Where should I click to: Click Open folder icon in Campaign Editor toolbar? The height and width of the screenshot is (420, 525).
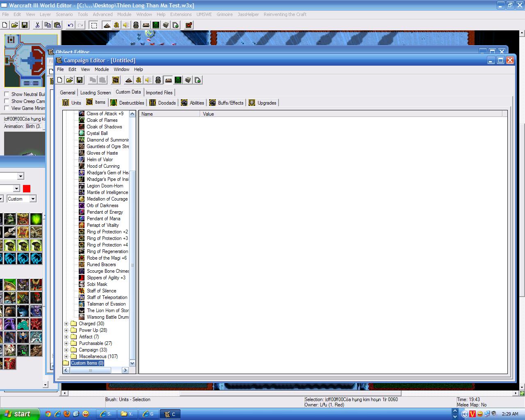tap(70, 80)
